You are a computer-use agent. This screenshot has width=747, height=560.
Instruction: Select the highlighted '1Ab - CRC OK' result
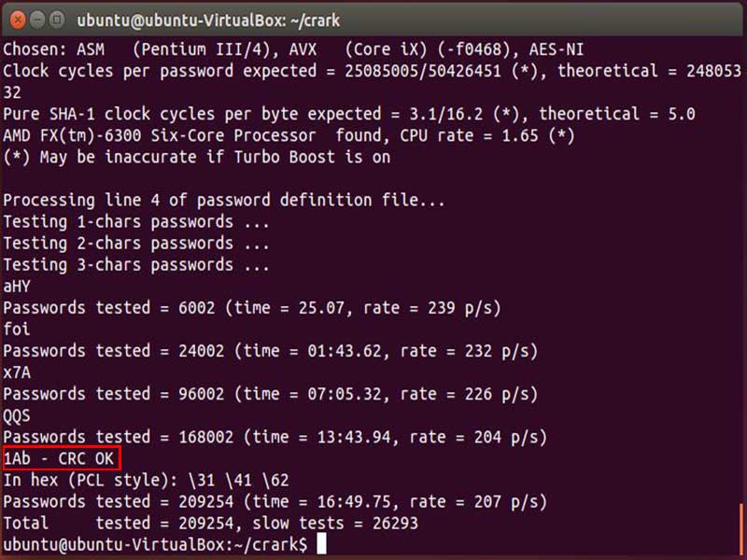pyautogui.click(x=56, y=458)
